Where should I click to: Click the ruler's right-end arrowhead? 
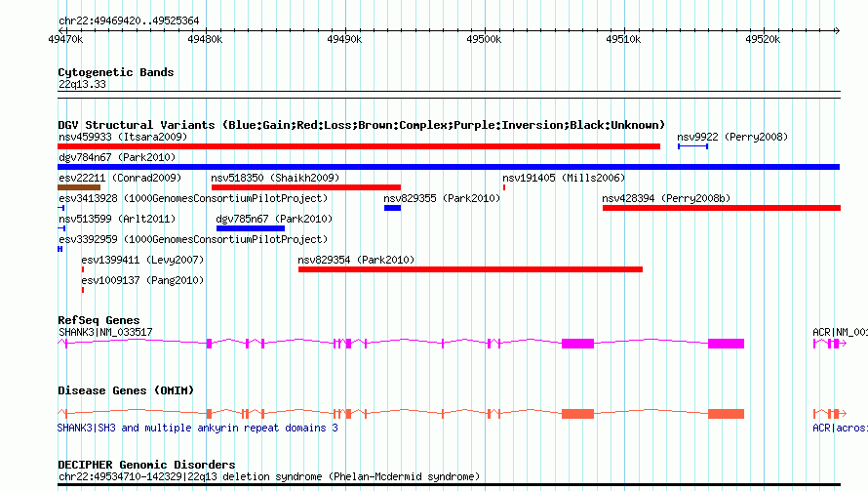pos(838,30)
